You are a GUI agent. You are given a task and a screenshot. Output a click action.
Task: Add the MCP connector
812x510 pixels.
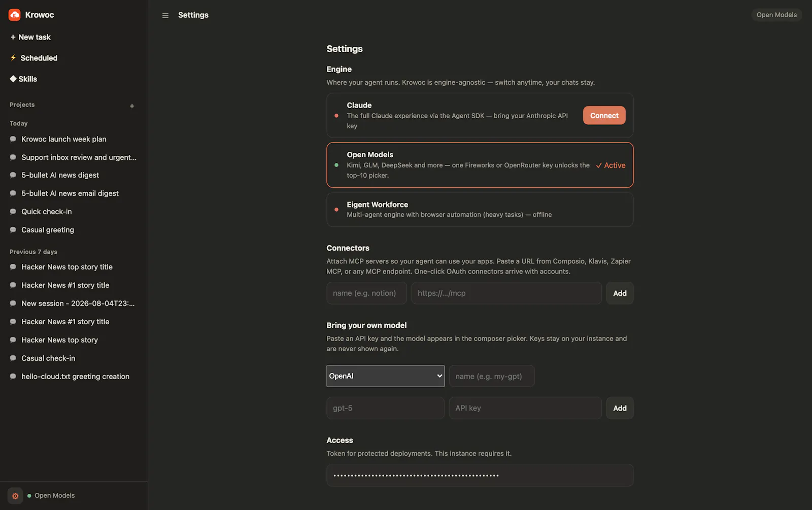click(x=620, y=293)
